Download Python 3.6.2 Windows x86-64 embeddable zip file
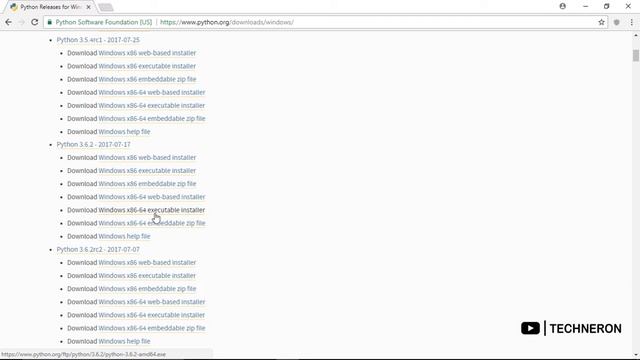Image resolution: width=640 pixels, height=360 pixels. coord(152,223)
